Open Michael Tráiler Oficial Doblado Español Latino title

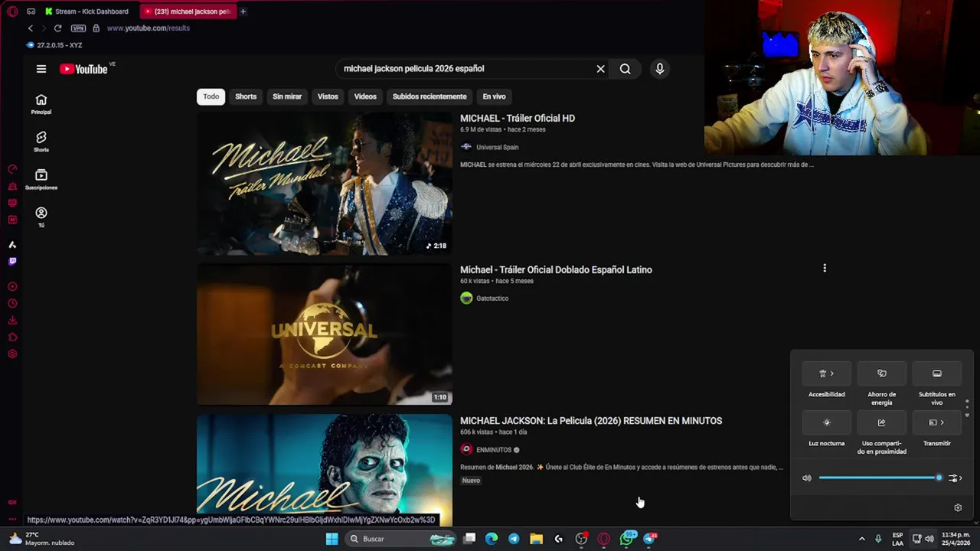coord(556,270)
